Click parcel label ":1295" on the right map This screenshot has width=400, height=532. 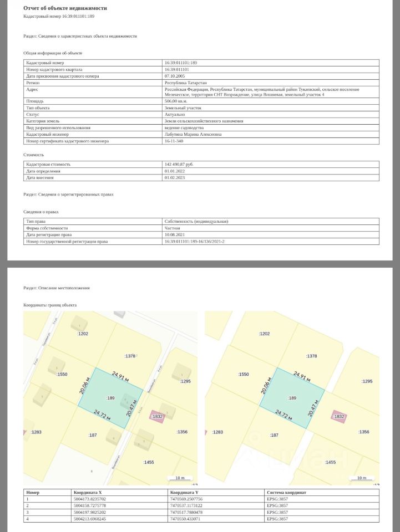pyautogui.click(x=367, y=381)
